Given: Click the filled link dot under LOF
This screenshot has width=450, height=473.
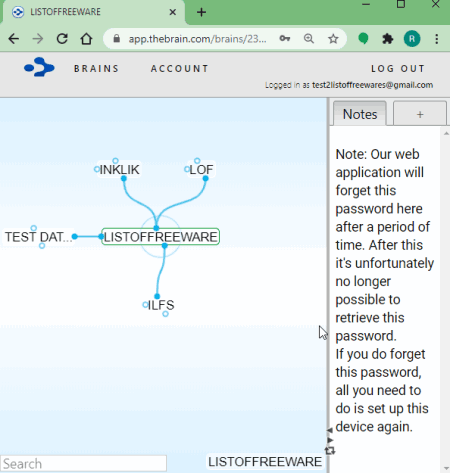Looking at the screenshot, I should coord(205,178).
